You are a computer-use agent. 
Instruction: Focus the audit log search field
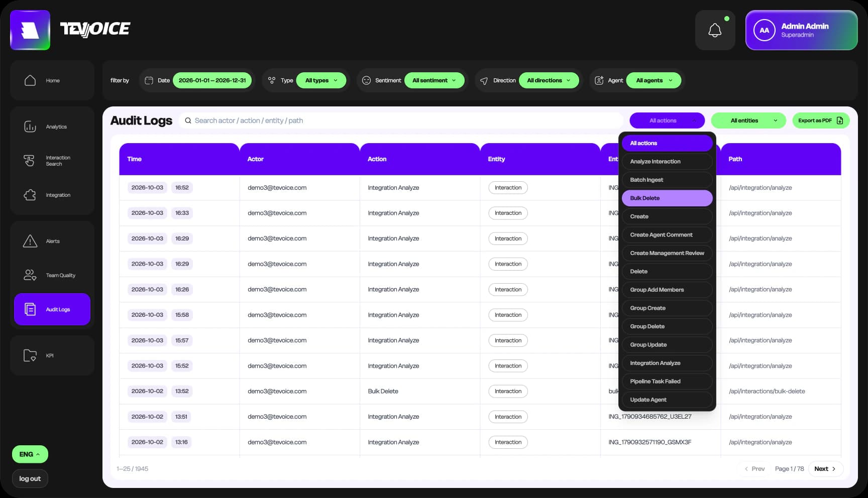point(401,120)
